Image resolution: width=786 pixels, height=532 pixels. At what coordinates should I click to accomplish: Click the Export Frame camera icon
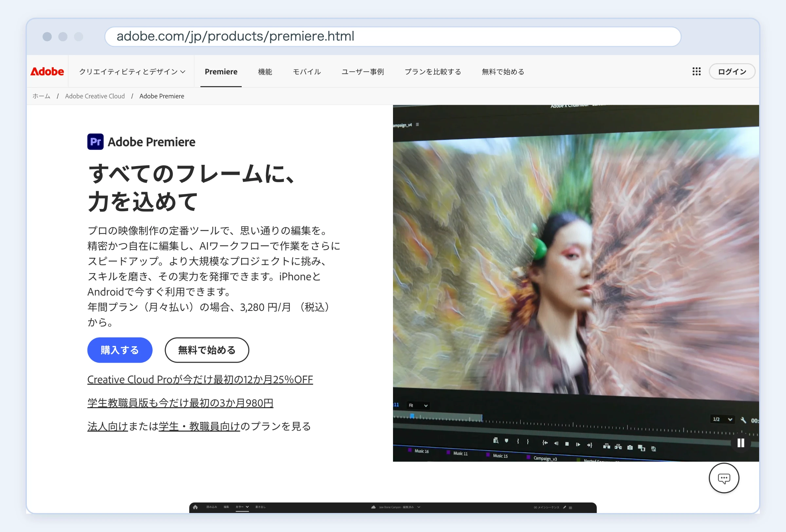pos(630,447)
